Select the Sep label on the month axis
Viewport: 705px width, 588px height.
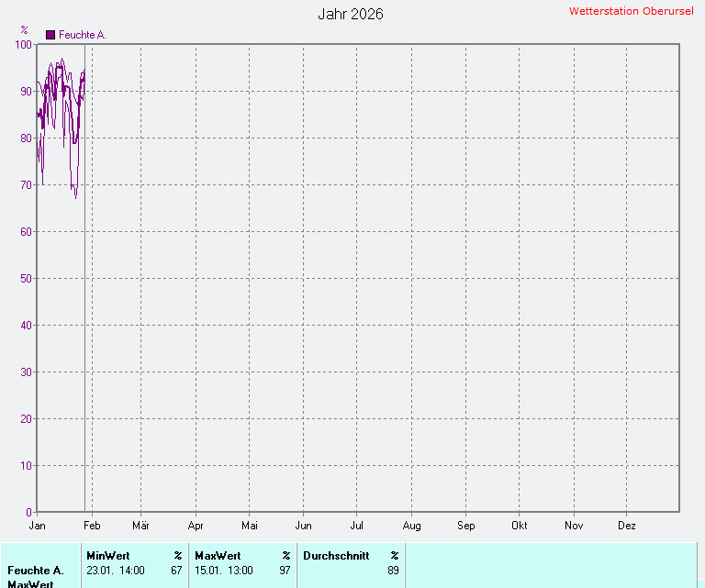tap(465, 526)
